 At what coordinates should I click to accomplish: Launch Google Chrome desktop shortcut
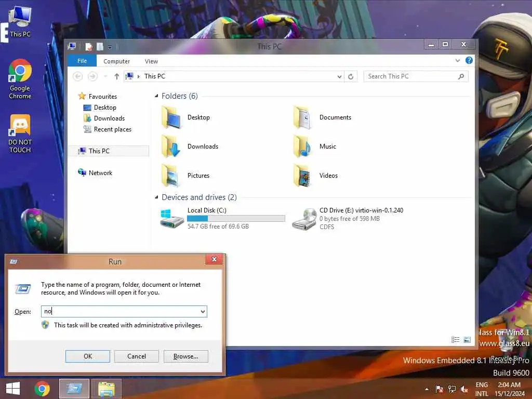[x=20, y=79]
